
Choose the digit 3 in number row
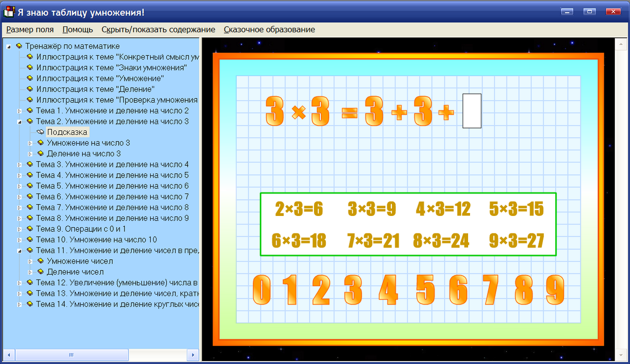click(352, 290)
